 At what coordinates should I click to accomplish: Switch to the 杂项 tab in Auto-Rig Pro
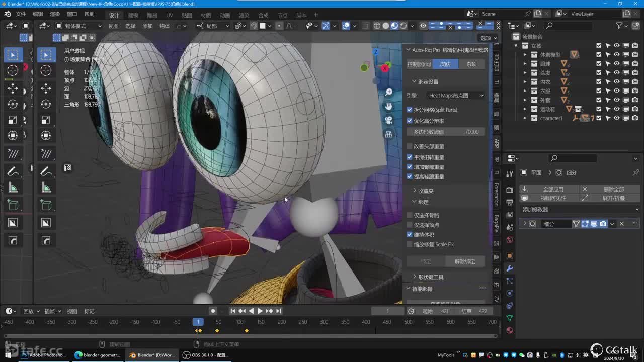[471, 64]
